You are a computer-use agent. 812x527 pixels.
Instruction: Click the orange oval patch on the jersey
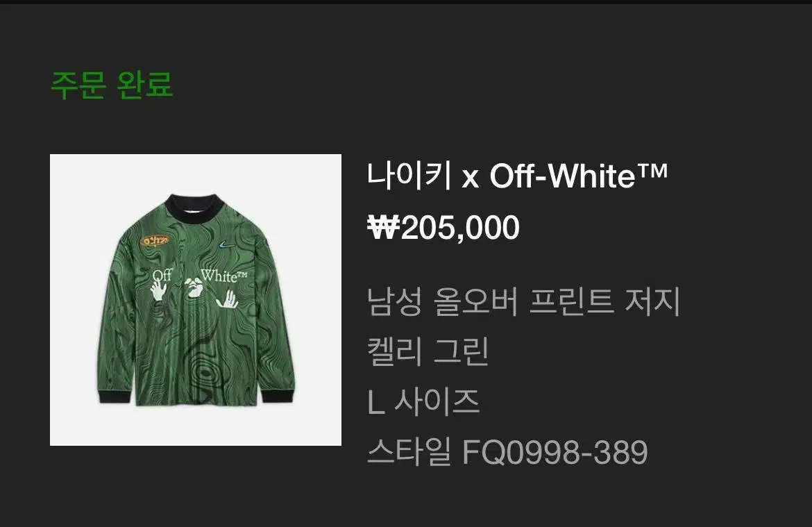(155, 240)
